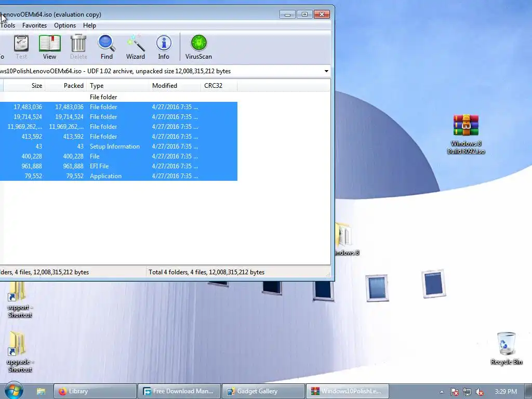Select the Recycle Bin desktop icon
Viewport: 532px width, 399px height.
pos(506,348)
